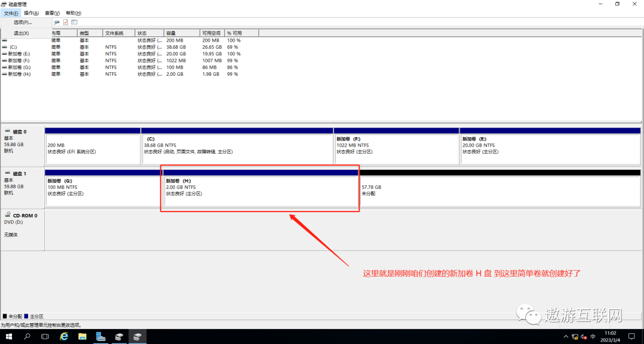Select 新加卷 (F:) row in volume list
This screenshot has width=644, height=344.
point(123,60)
